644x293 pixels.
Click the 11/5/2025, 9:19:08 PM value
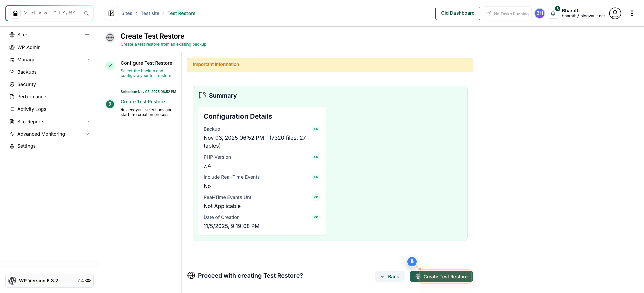(x=231, y=226)
